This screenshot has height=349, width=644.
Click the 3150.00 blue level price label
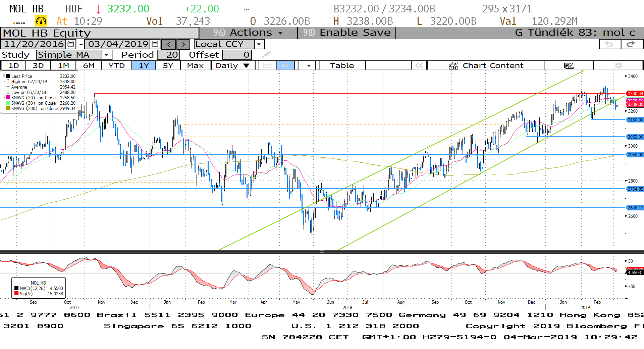(635, 120)
